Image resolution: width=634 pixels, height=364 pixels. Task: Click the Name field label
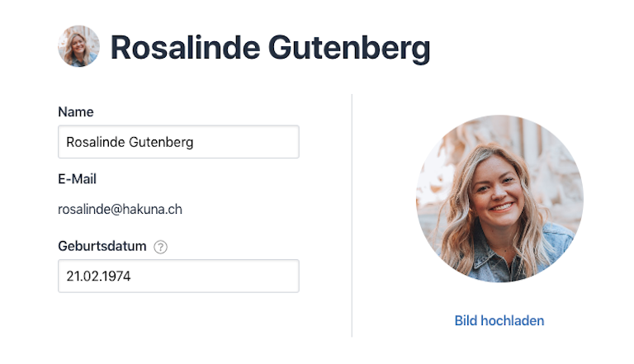(x=76, y=111)
